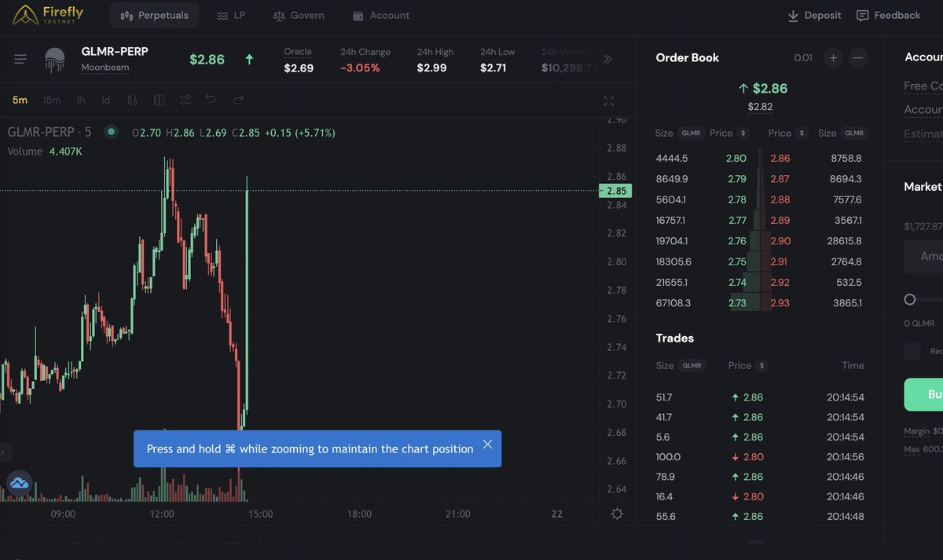Screen dimensions: 943x560
Task: Toggle order book size unit GLMR on bid side
Action: [690, 134]
